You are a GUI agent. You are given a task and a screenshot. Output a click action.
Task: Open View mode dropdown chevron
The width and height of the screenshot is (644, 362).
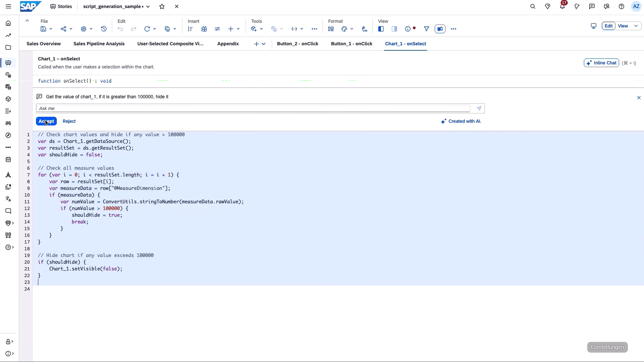click(636, 26)
